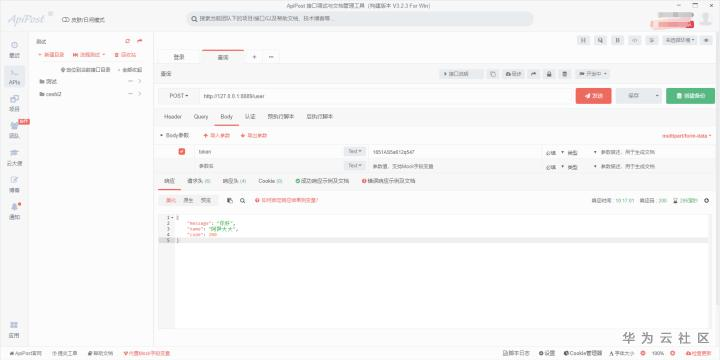
Task: Open the grid icon at sidebar bottom
Action: (x=14, y=325)
